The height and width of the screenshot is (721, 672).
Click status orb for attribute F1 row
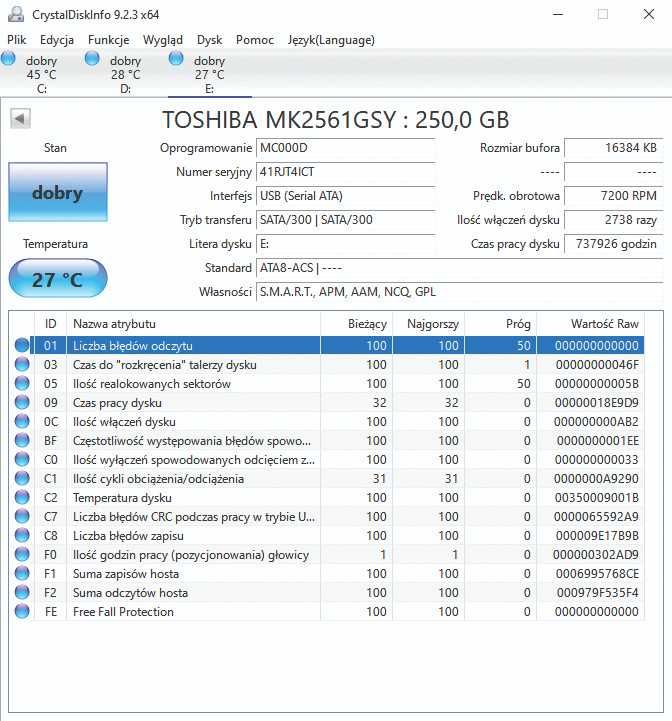(22, 573)
